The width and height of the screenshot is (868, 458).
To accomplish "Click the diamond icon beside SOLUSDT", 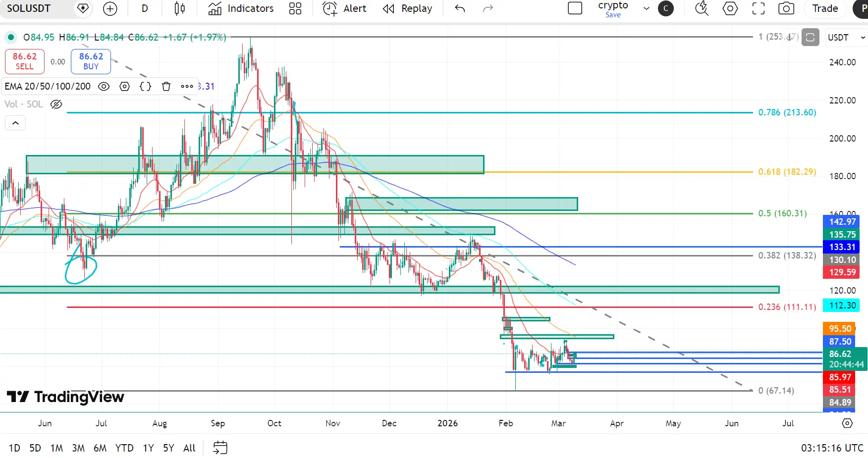I will [83, 8].
